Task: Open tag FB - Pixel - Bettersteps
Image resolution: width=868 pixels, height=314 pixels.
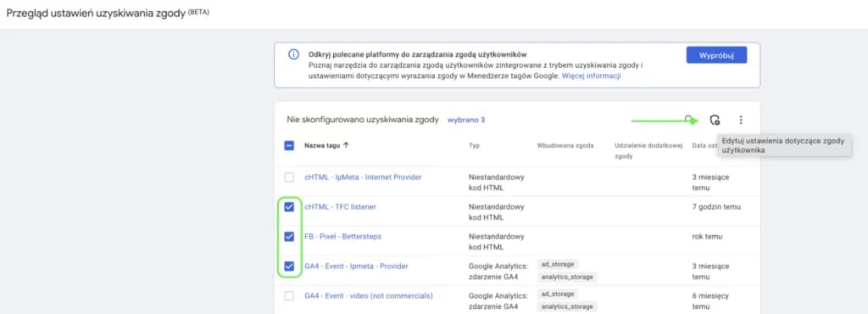Action: point(342,237)
